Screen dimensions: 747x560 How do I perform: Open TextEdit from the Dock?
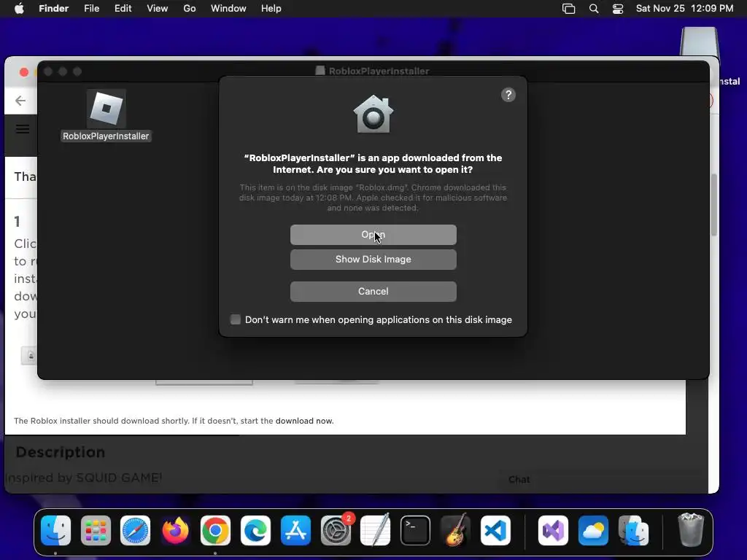point(376,531)
